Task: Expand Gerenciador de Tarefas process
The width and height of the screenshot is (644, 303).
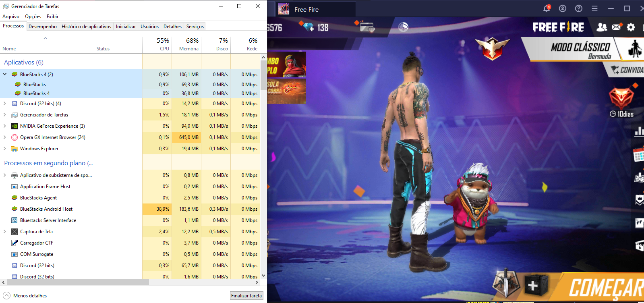Action: [x=5, y=115]
